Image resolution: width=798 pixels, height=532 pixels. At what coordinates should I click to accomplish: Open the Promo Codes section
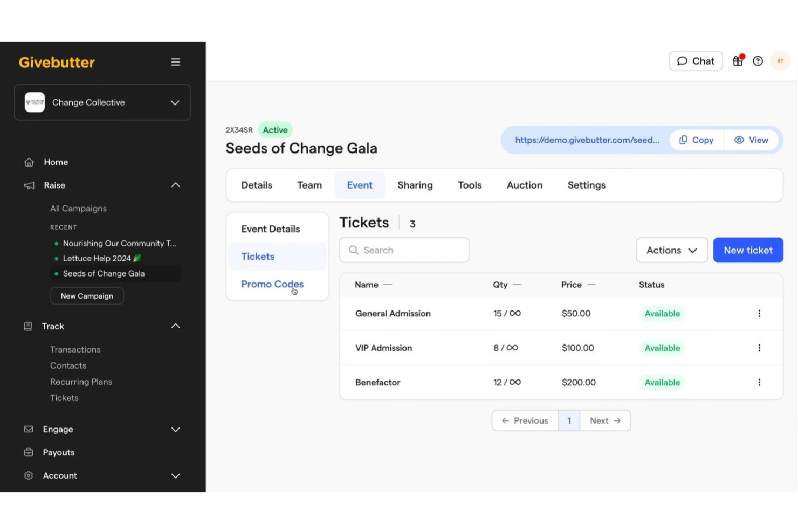tap(272, 284)
